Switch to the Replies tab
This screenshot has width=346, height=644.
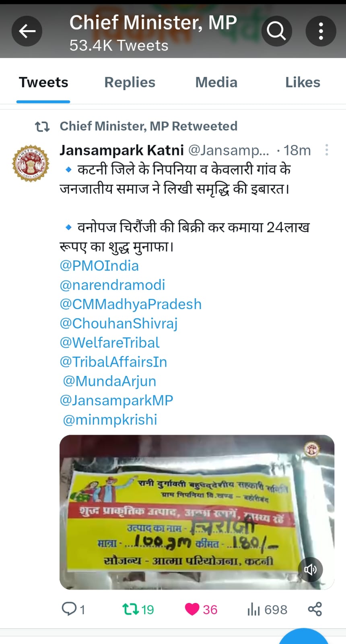pos(130,83)
